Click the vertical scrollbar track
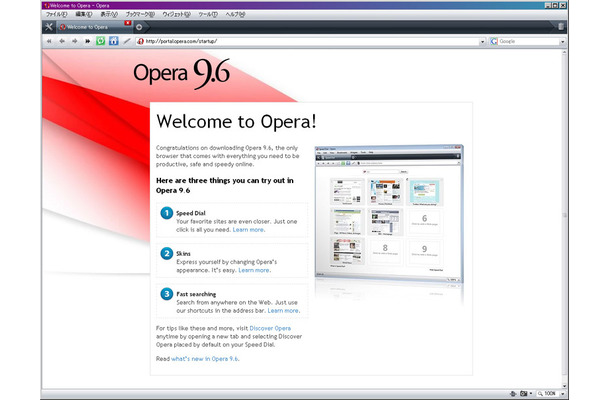The width and height of the screenshot is (610, 400). pos(564,219)
